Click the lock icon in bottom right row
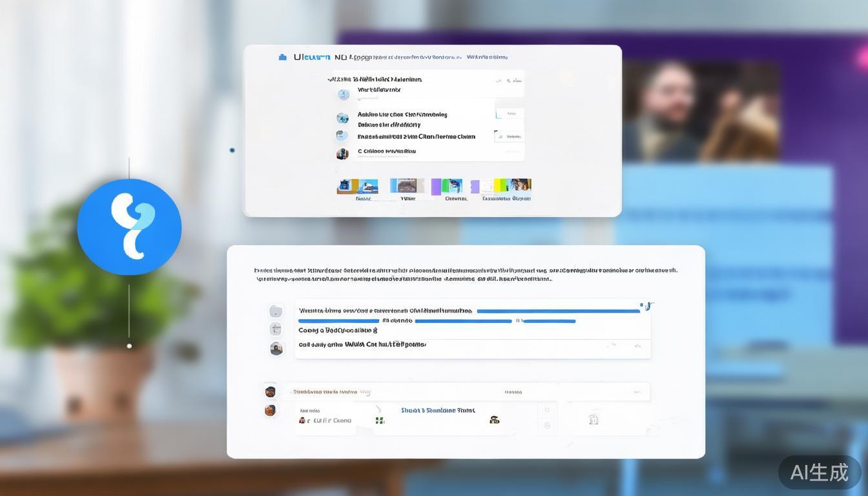The image size is (868, 496). click(x=594, y=420)
